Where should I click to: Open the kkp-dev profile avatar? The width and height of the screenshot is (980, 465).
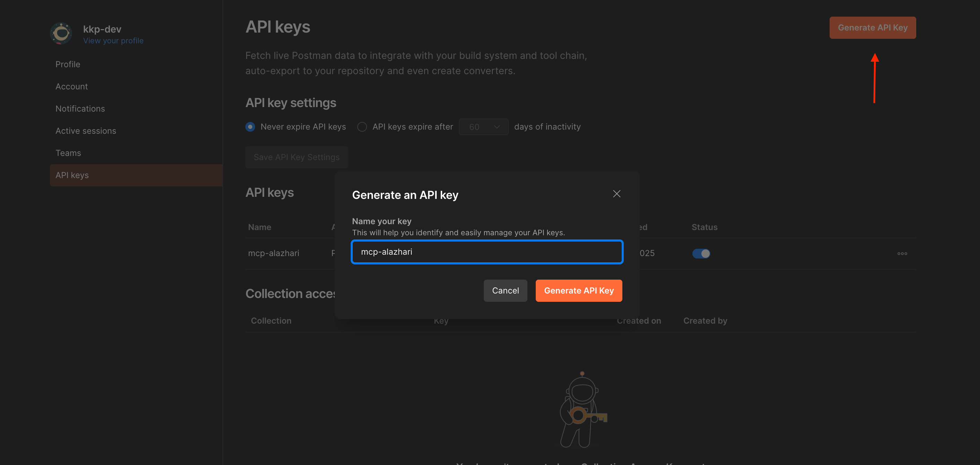point(61,34)
